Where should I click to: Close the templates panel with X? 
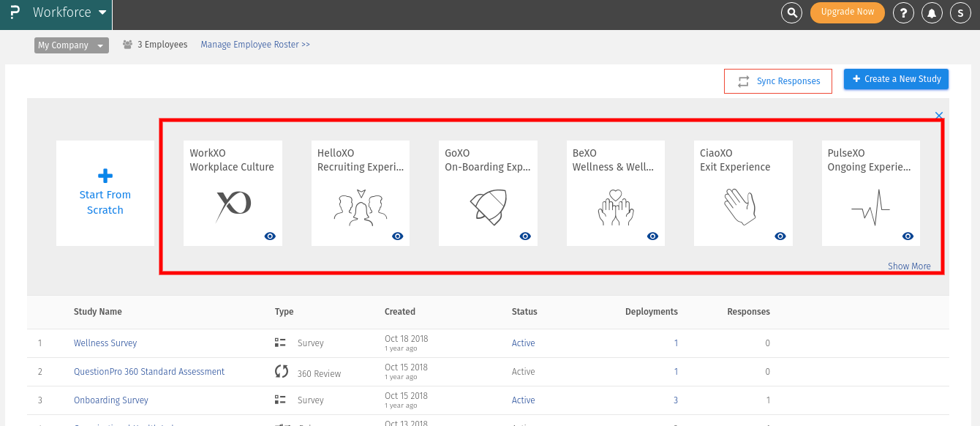tap(939, 115)
